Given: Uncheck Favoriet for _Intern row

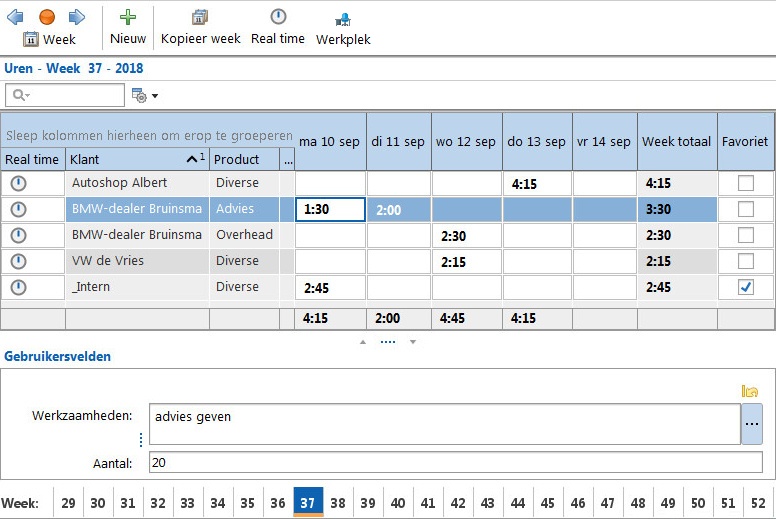Looking at the screenshot, I should click(745, 287).
